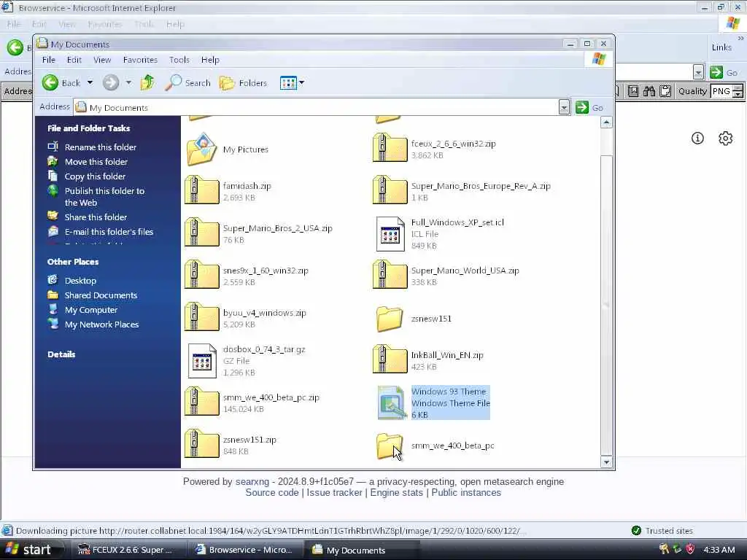Click Publish this folder to the Web
747x560 pixels.
click(104, 197)
